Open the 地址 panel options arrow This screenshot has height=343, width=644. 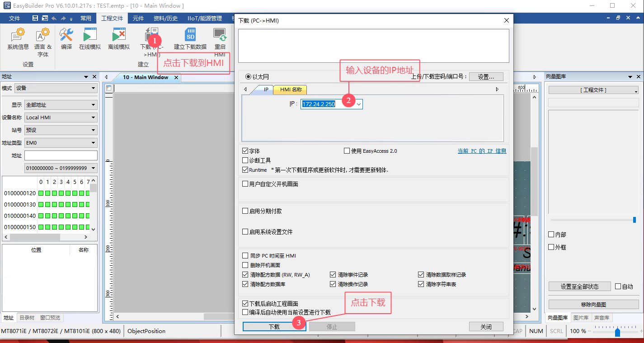pos(86,77)
